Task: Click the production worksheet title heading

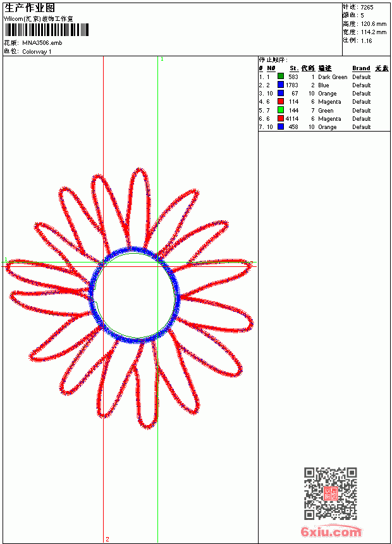Action: (30, 8)
